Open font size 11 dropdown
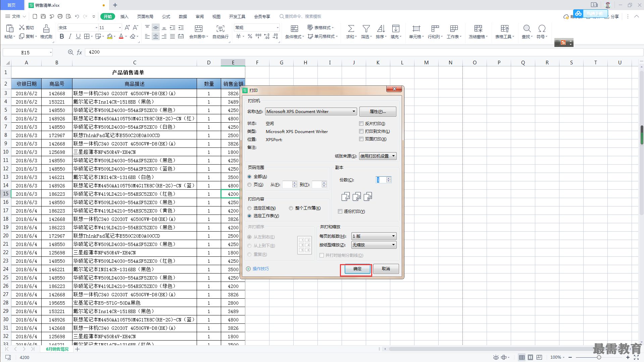Image resolution: width=644 pixels, height=362 pixels. pos(120,28)
